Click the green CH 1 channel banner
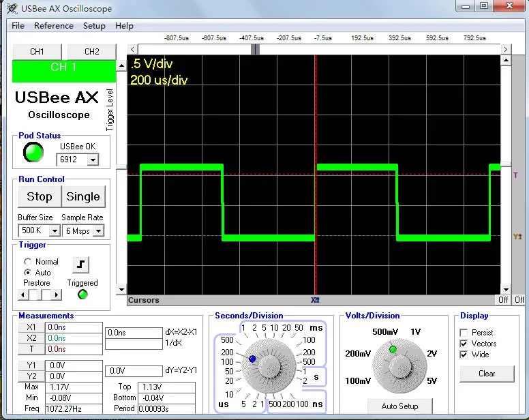Image resolution: width=529 pixels, height=420 pixels. (64, 71)
